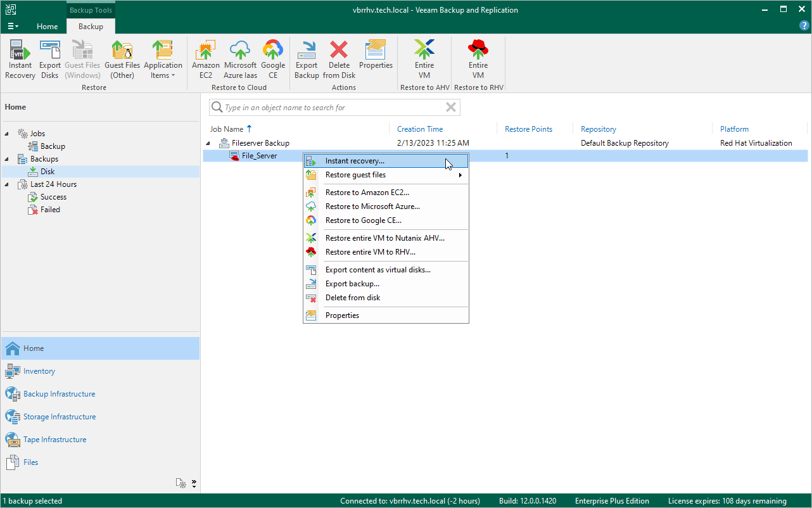Click the Veeam title bar app icon
Screen dimensions: 812x508
point(11,10)
